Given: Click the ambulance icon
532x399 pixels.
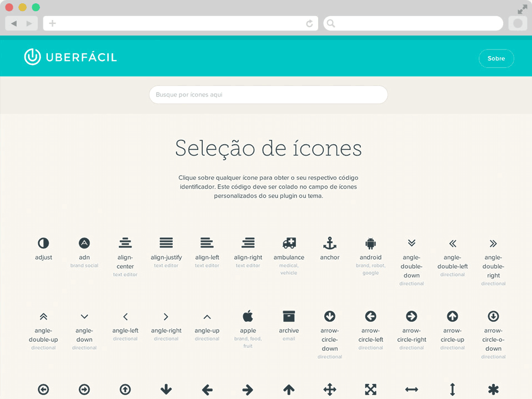Looking at the screenshot, I should click(x=289, y=243).
